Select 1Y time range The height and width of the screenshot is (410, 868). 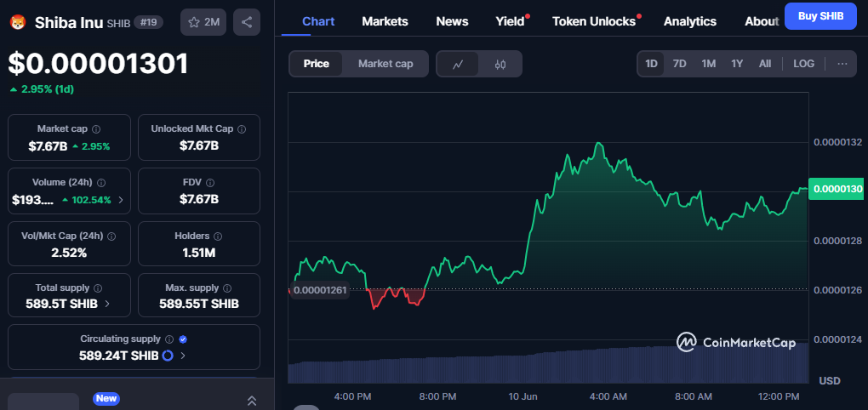737,64
